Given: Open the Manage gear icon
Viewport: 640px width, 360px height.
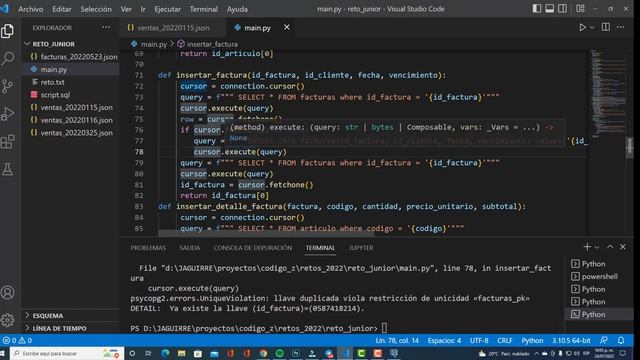Looking at the screenshot, I should click(x=8, y=320).
